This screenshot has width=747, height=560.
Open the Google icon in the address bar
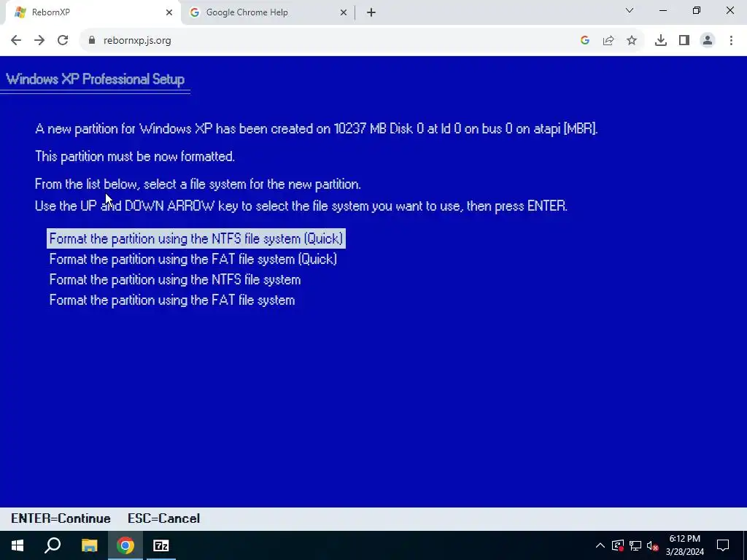pyautogui.click(x=585, y=41)
